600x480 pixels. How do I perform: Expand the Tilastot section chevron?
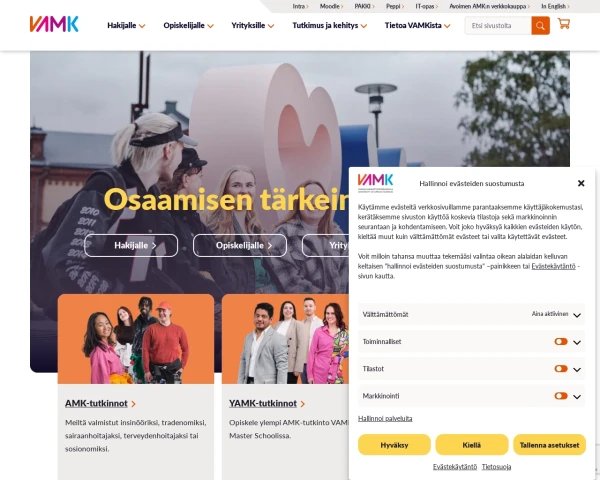(577, 369)
